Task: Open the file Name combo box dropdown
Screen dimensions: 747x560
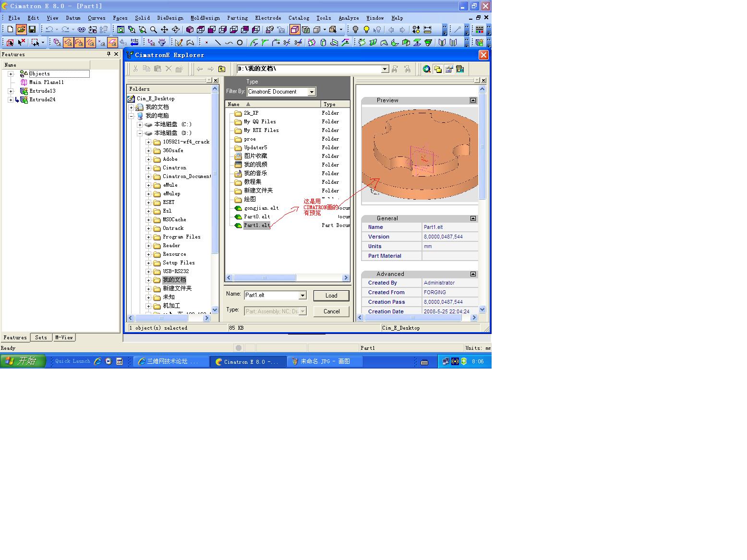Action: click(302, 296)
